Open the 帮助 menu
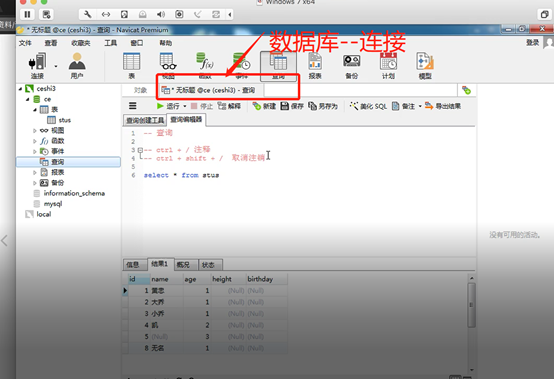Screen dimensions: 554x379 coord(165,43)
